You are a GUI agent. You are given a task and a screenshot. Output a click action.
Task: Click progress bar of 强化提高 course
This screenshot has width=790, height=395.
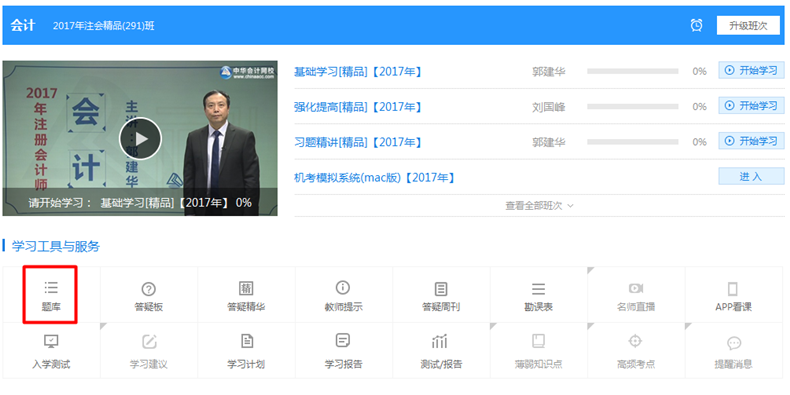tap(632, 107)
